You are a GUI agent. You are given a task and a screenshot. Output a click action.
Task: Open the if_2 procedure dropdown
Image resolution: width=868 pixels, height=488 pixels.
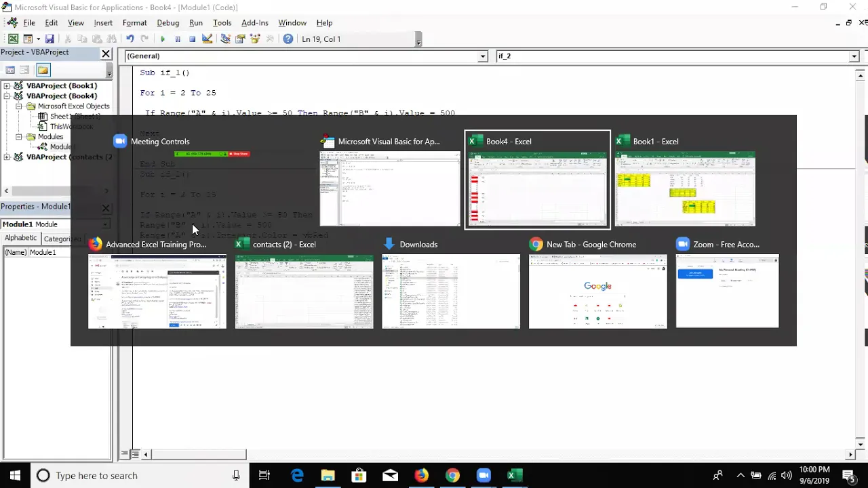tap(854, 56)
